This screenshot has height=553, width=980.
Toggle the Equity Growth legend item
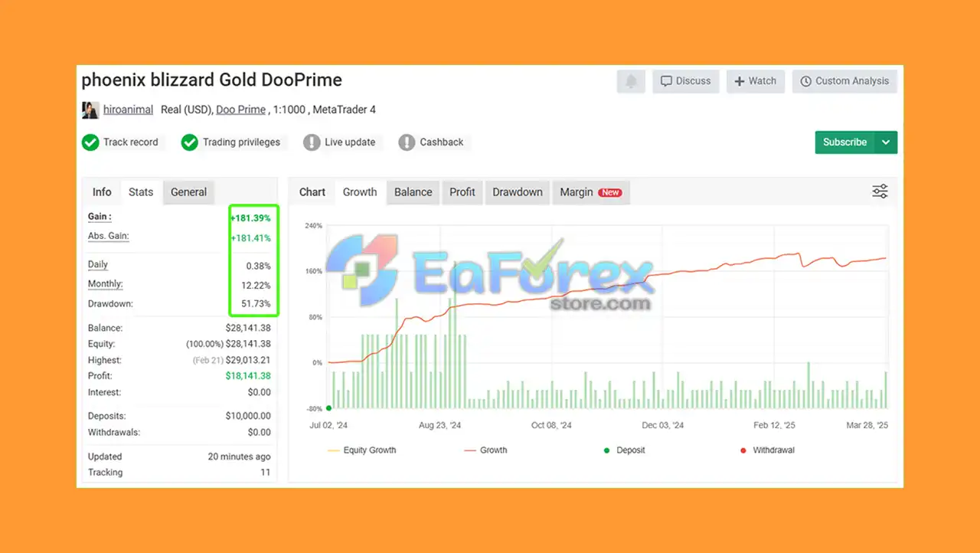coord(361,450)
